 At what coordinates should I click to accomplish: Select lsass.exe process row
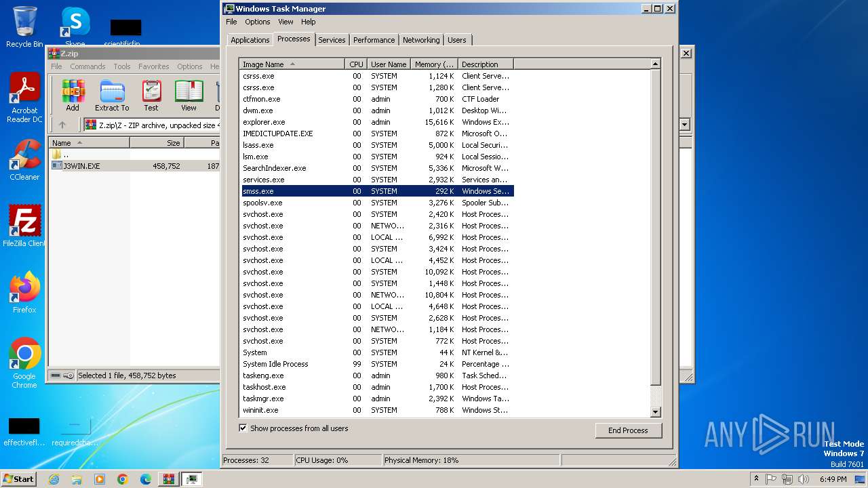click(x=377, y=145)
